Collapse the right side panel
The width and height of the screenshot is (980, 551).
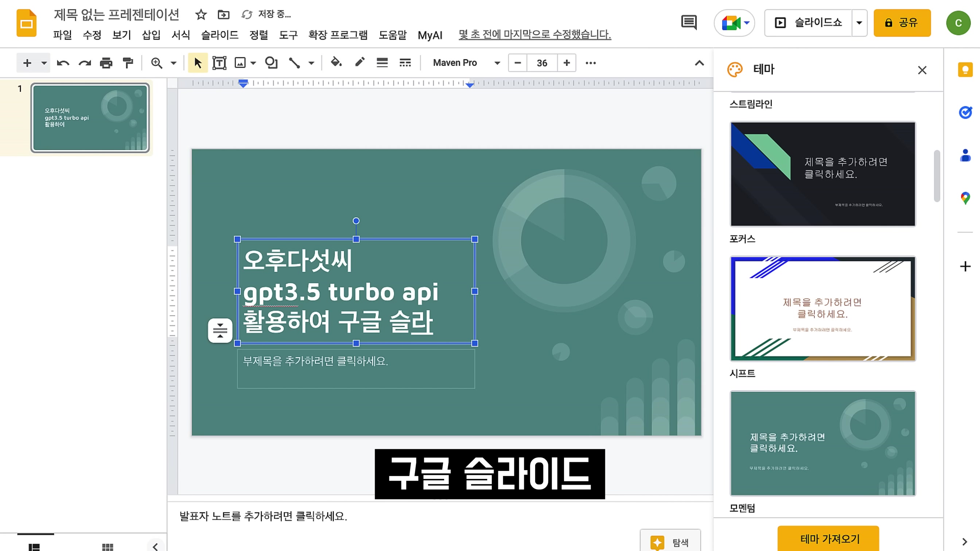965,542
